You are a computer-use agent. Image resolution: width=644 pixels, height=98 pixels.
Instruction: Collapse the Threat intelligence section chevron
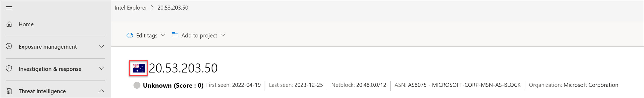102,91
